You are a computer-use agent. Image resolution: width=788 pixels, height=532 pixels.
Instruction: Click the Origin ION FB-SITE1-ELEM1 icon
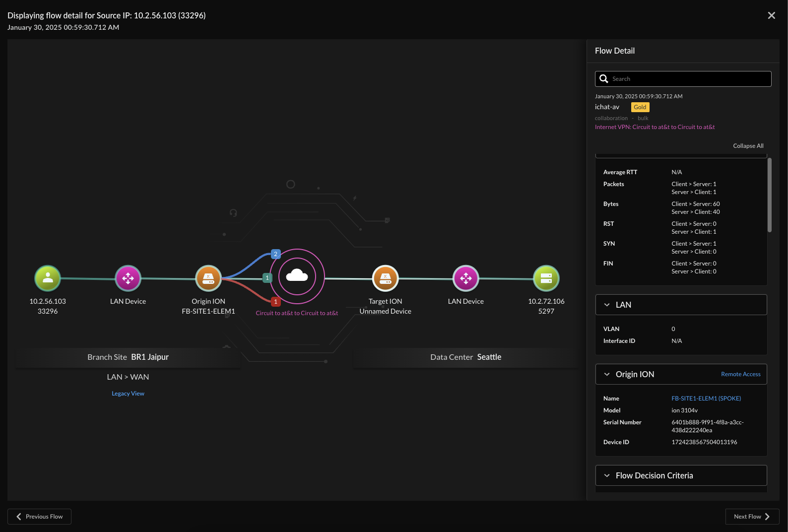[208, 278]
